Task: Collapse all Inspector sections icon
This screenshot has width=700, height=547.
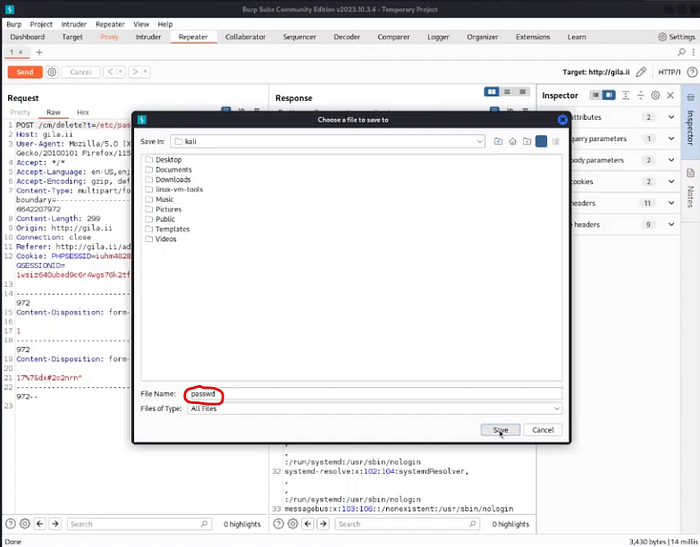Action: coord(641,95)
